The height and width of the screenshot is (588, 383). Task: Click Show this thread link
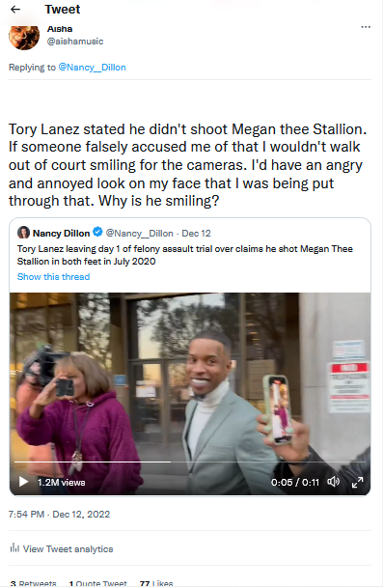(x=54, y=276)
